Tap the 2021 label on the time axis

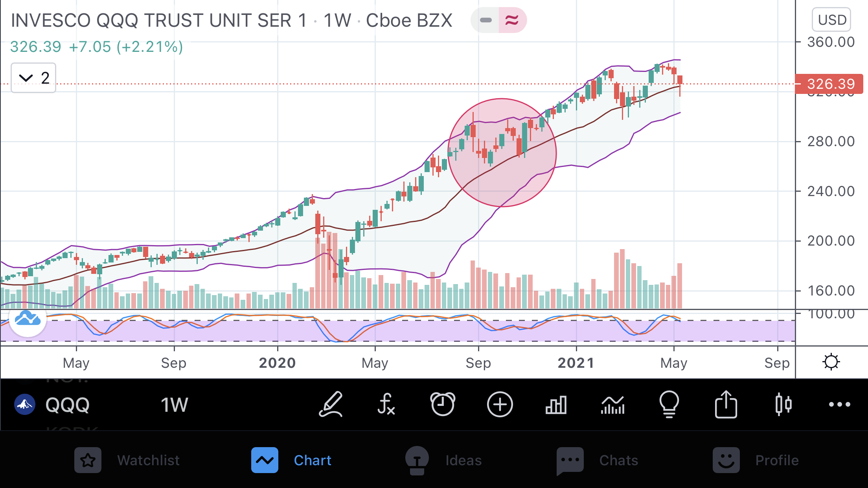coord(576,363)
